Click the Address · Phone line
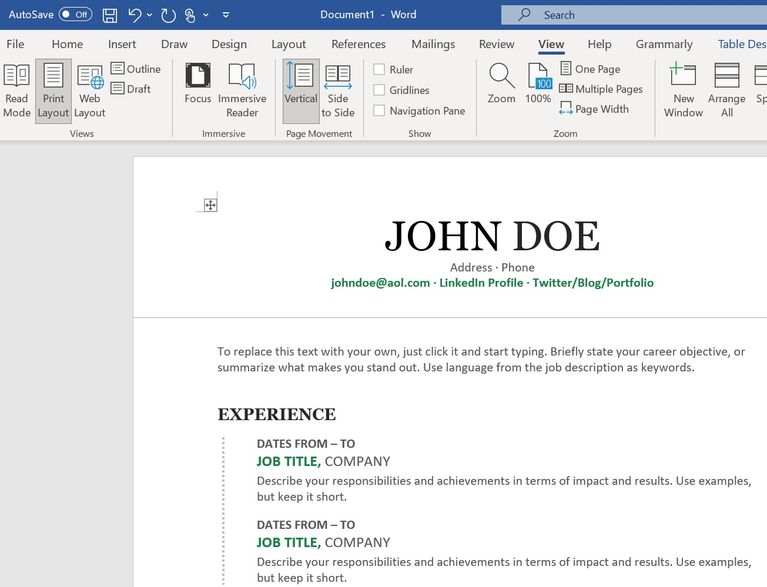Screen dimensions: 767x587 click(x=492, y=268)
